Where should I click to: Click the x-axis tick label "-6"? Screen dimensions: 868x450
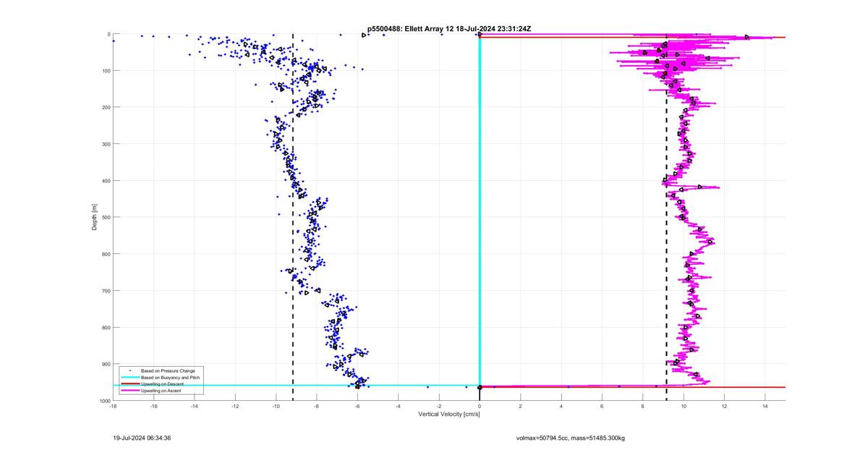click(357, 406)
